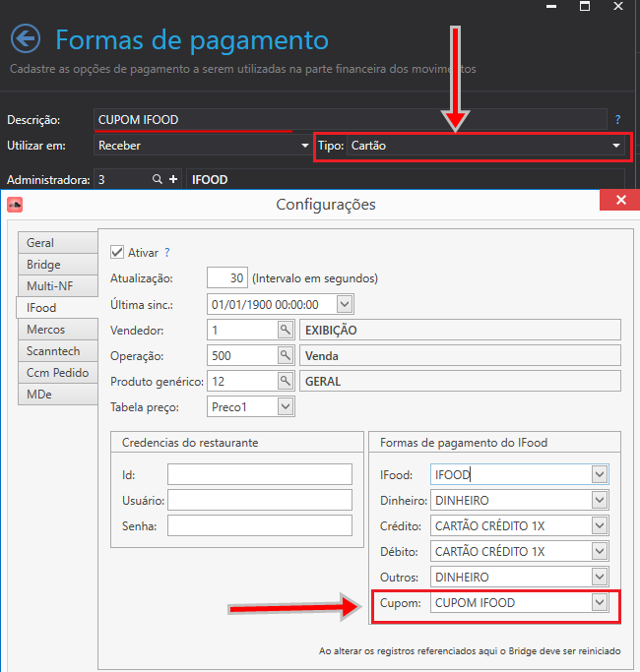Image resolution: width=640 pixels, height=672 pixels.
Task: Click the Administradora code field
Action: coord(122,179)
